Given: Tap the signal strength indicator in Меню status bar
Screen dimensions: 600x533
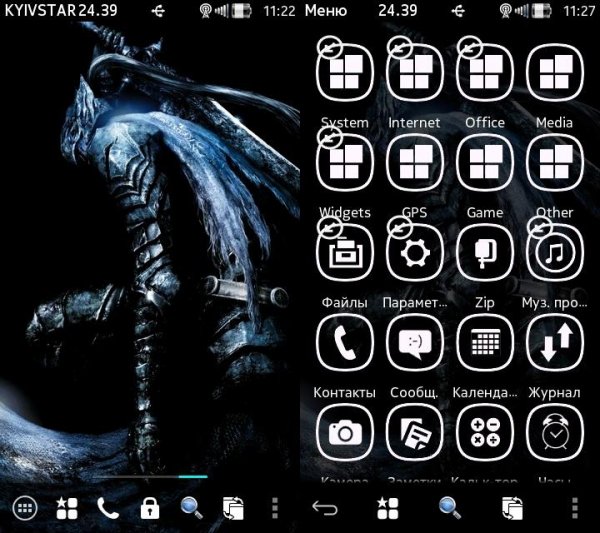Looking at the screenshot, I should (x=522, y=11).
